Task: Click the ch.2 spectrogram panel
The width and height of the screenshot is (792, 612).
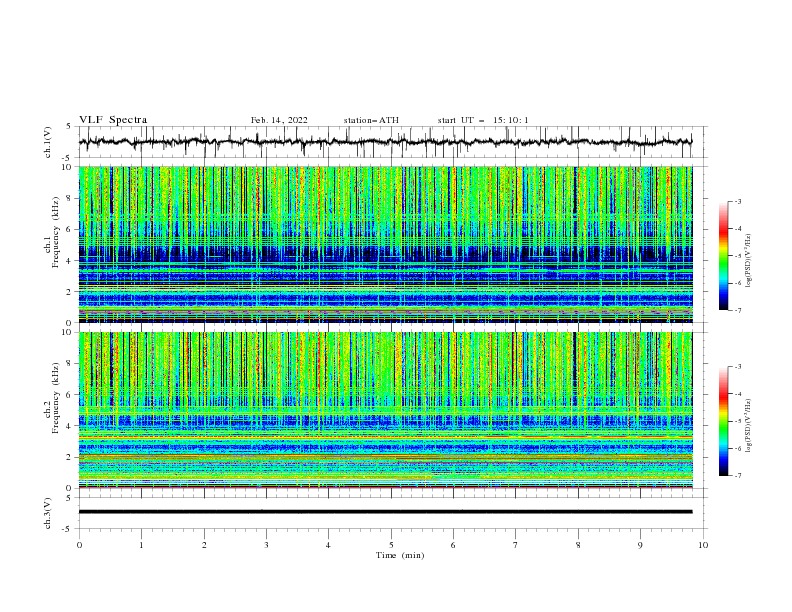Action: tap(385, 410)
